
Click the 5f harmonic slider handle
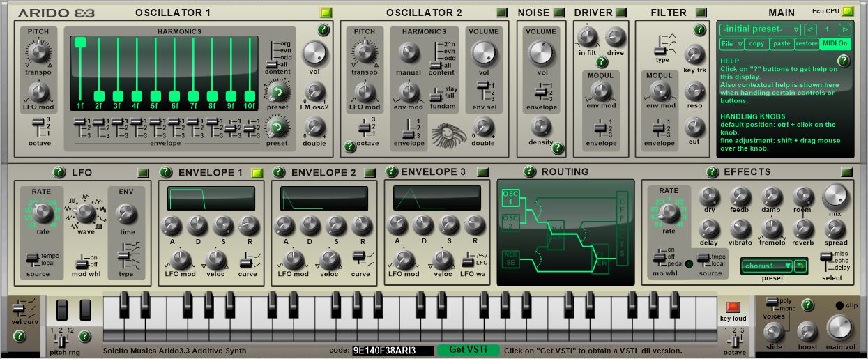[155, 96]
